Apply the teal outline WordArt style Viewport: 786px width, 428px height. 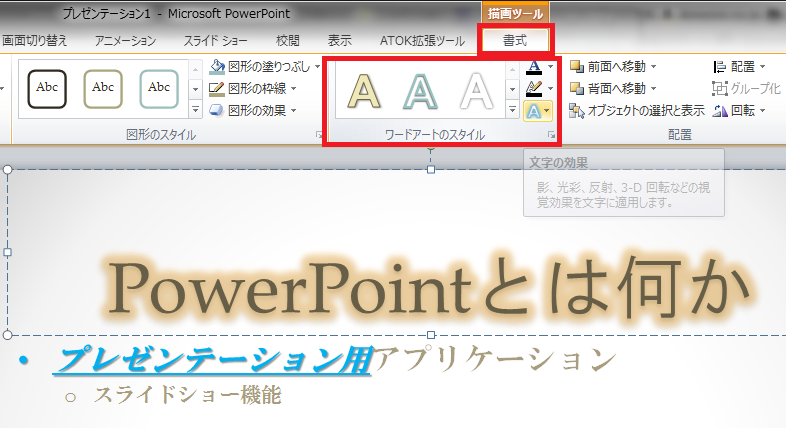coord(420,91)
